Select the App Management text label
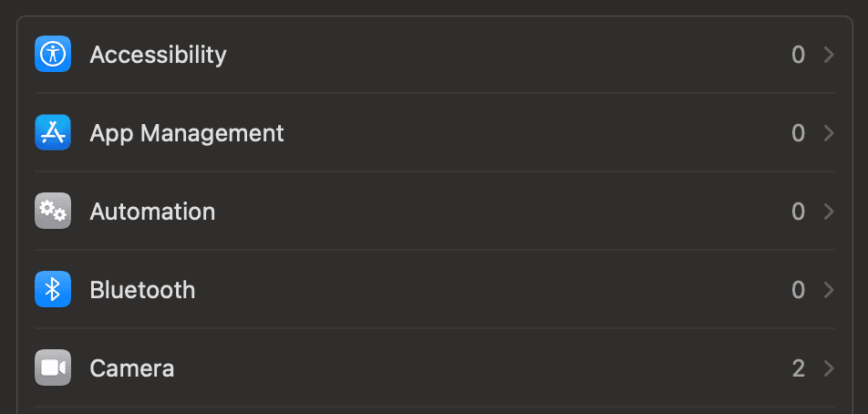 pyautogui.click(x=187, y=133)
